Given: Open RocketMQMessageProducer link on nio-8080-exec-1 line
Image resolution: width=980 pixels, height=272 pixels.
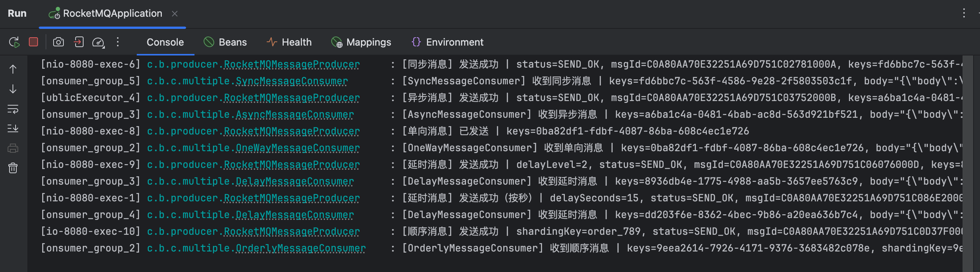Looking at the screenshot, I should pyautogui.click(x=291, y=198).
